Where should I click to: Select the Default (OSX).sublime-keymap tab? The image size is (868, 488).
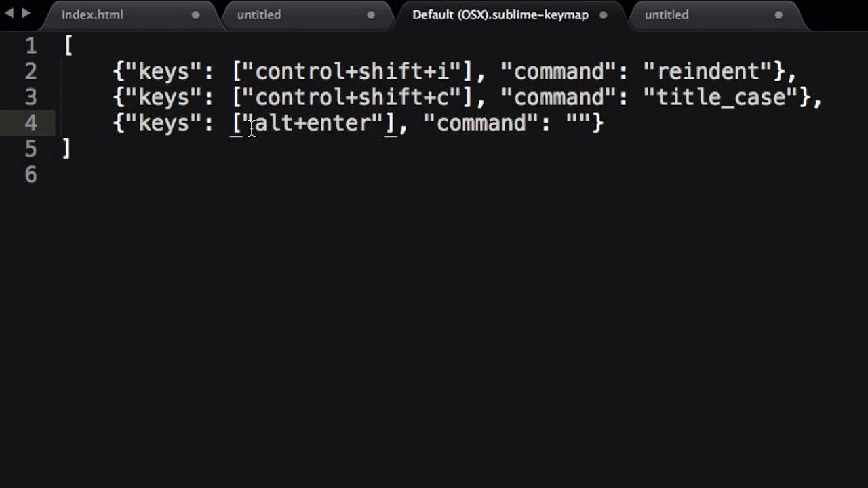[500, 15]
